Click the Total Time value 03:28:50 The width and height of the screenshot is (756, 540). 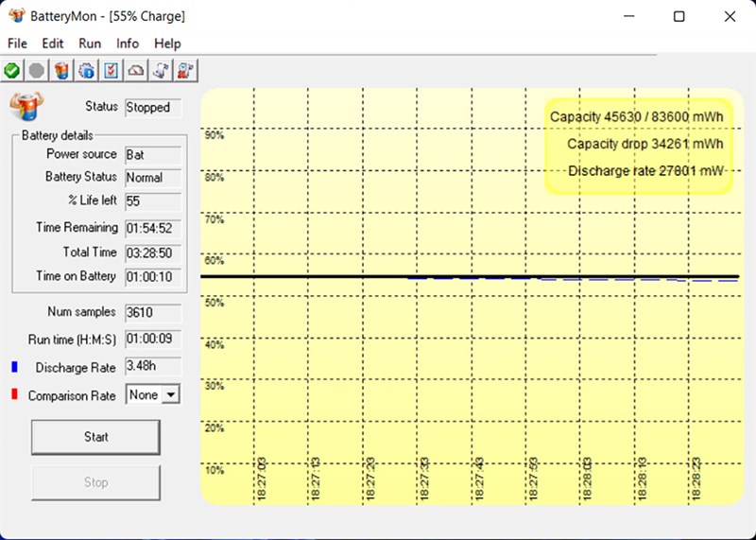coord(153,253)
